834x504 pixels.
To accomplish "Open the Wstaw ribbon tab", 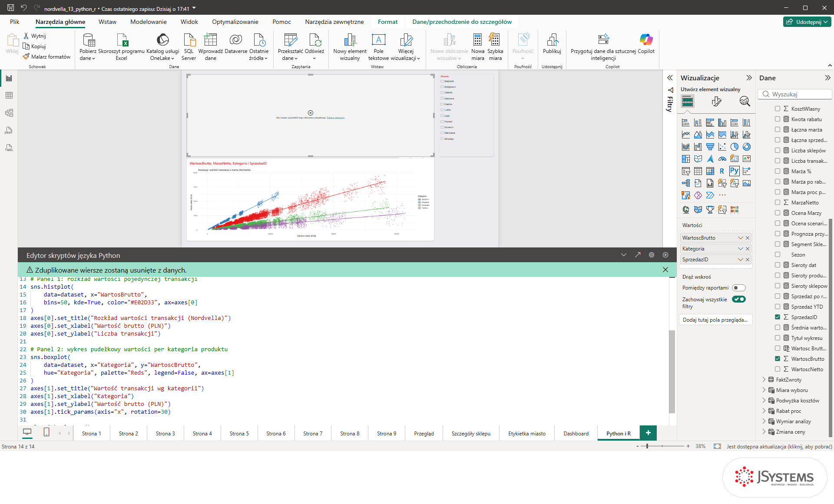I will tap(107, 22).
